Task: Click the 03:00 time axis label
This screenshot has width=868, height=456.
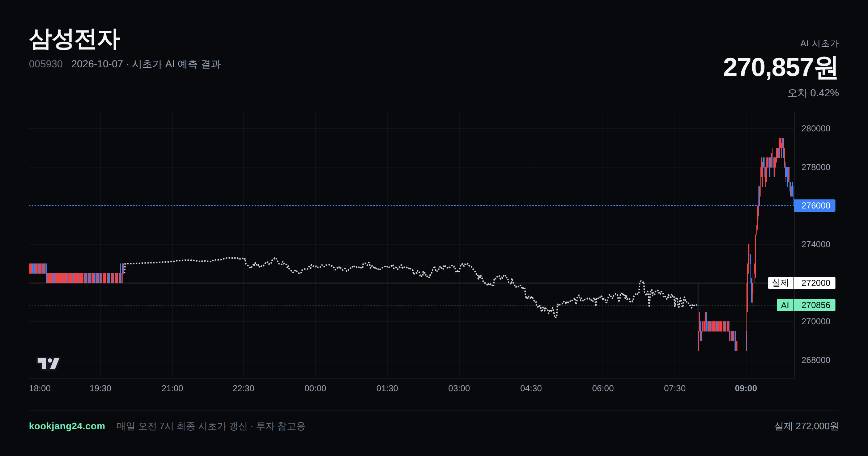Action: click(459, 388)
